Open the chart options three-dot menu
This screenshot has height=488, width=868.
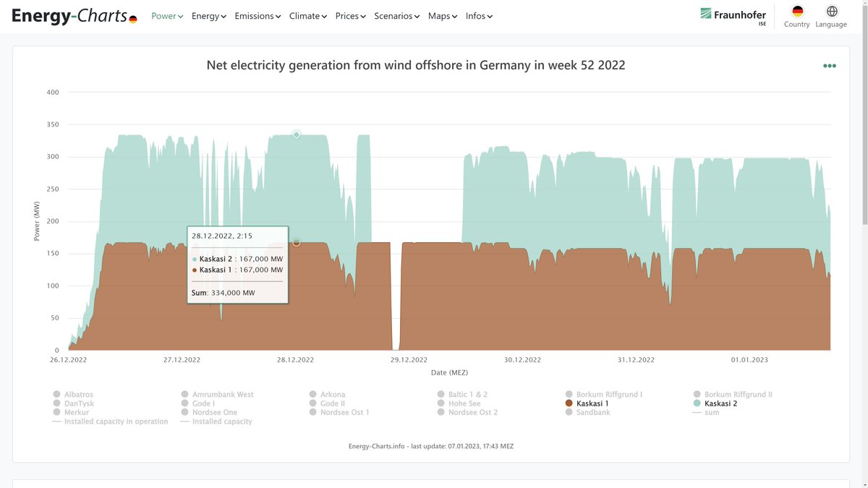pos(829,65)
